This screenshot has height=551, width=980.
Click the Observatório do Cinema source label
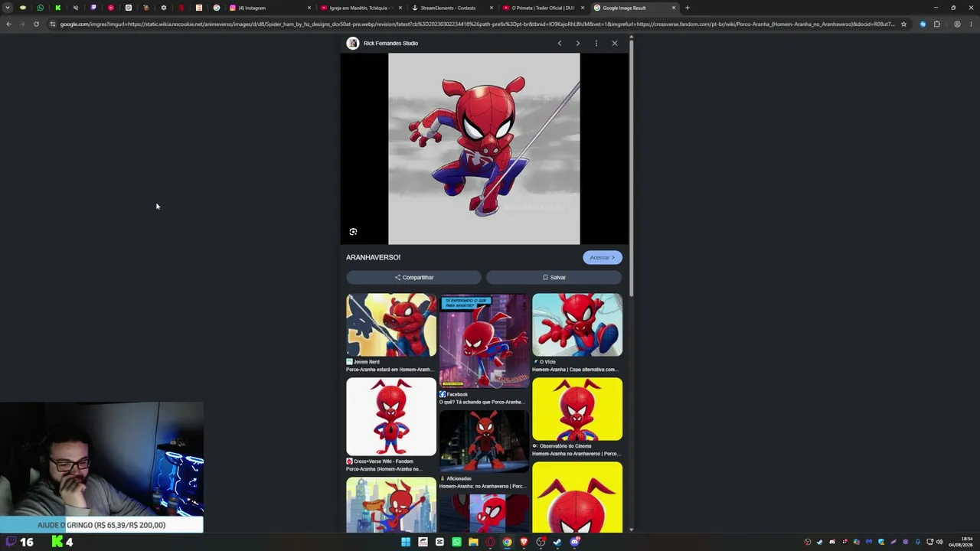(565, 446)
